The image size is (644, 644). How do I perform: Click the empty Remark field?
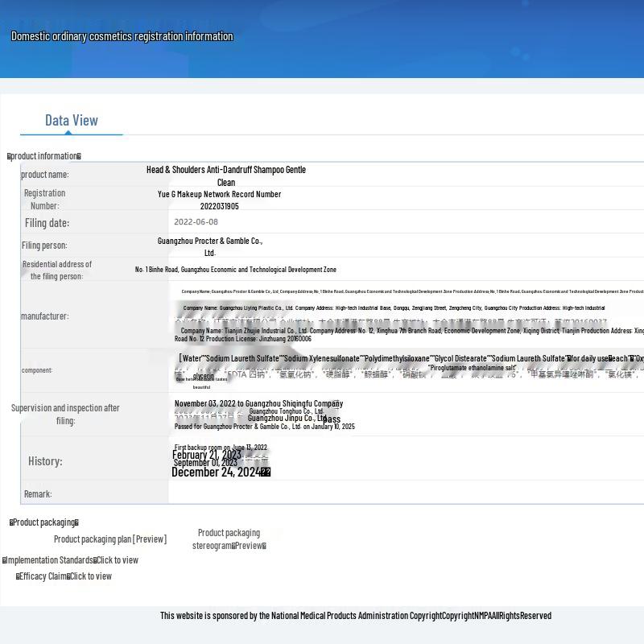click(x=402, y=493)
